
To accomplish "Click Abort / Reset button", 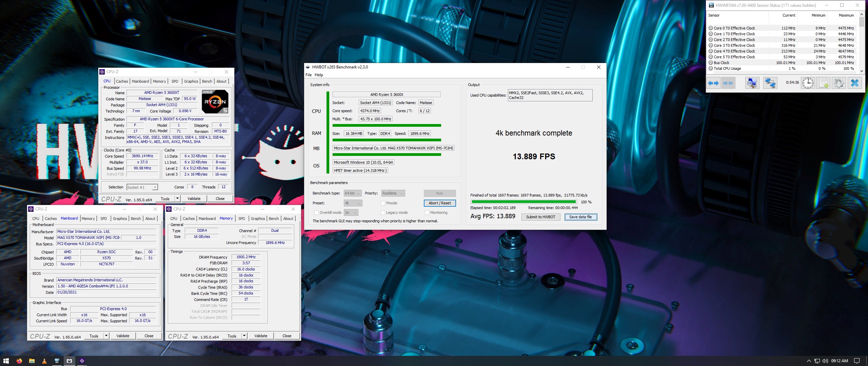I will 440,203.
